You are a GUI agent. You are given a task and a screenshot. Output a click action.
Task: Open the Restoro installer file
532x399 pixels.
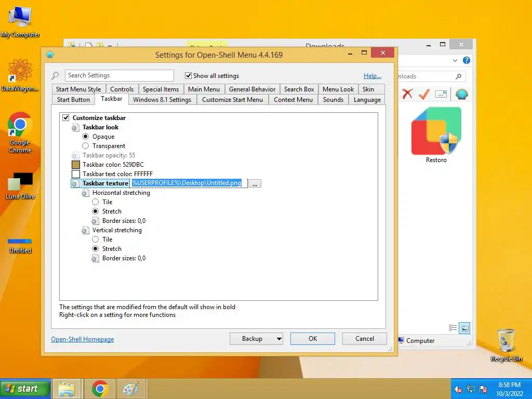[x=436, y=135]
